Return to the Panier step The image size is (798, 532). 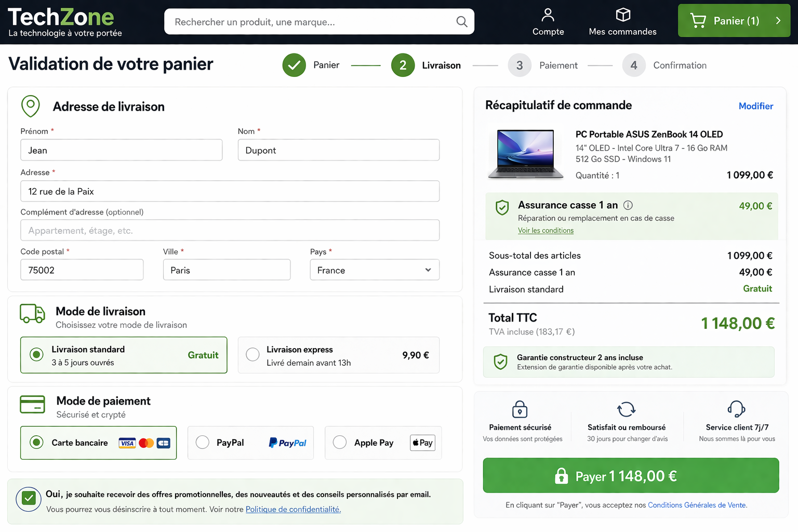coord(294,65)
